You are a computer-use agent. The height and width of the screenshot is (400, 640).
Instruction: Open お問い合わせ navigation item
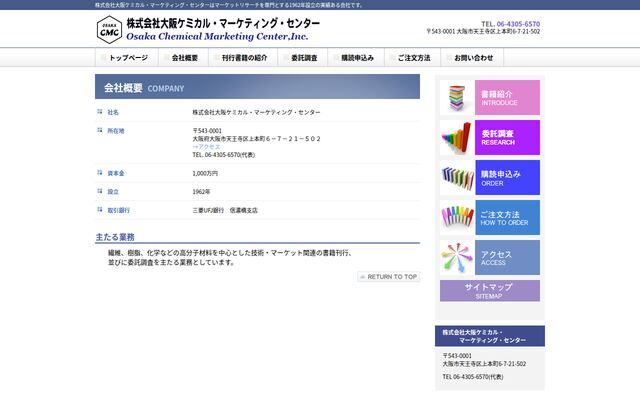472,58
